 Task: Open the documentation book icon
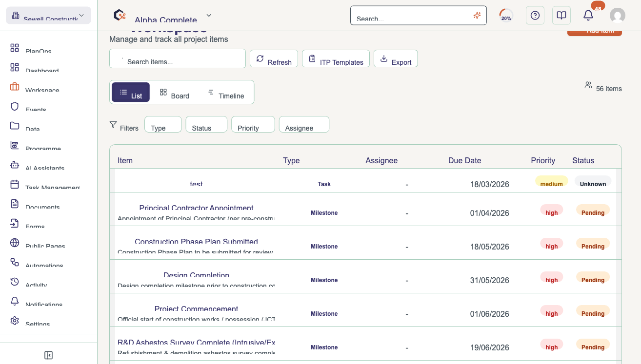561,16
